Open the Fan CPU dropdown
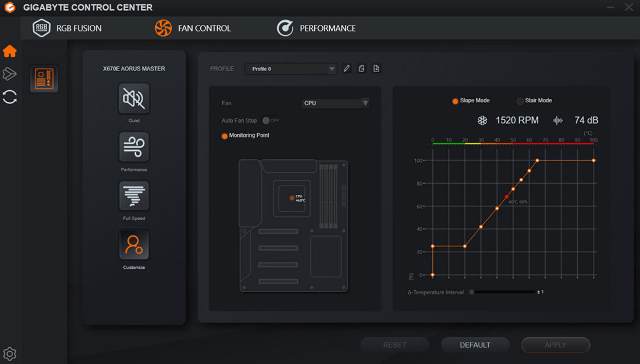Viewport: 640px width, 364px height. tap(336, 103)
